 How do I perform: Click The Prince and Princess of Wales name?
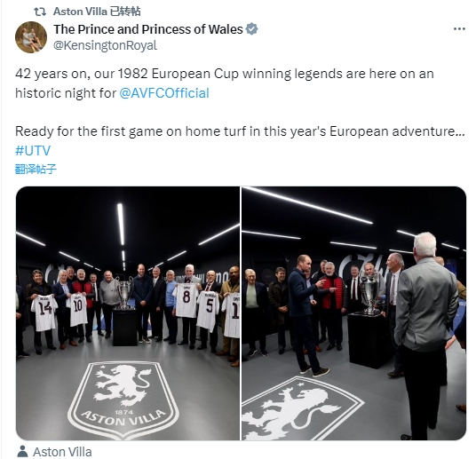click(148, 29)
